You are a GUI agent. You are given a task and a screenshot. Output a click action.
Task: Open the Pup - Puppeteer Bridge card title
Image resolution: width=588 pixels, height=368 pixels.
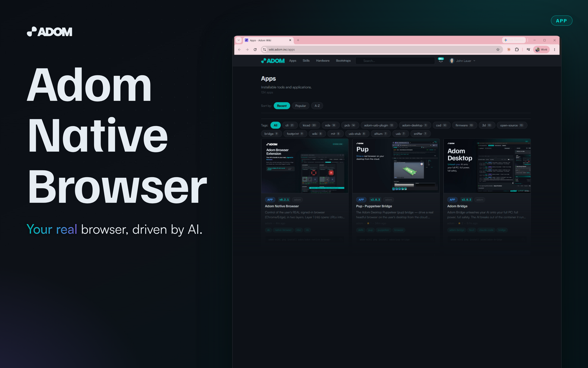coord(374,206)
